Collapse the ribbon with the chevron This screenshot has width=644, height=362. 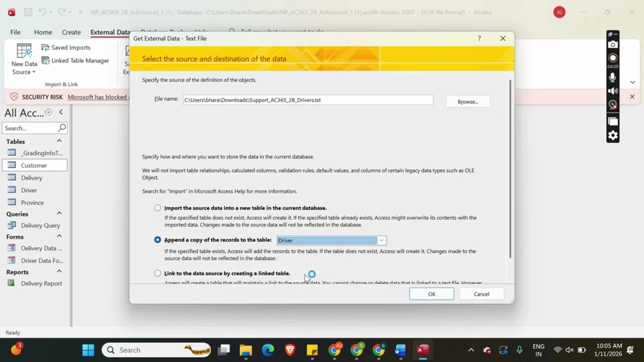point(632,82)
